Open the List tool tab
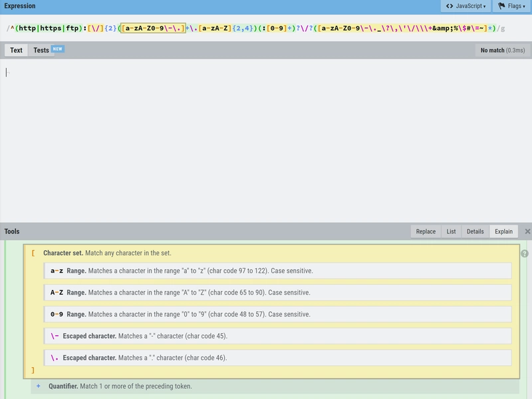This screenshot has width=532, height=399. click(451, 231)
